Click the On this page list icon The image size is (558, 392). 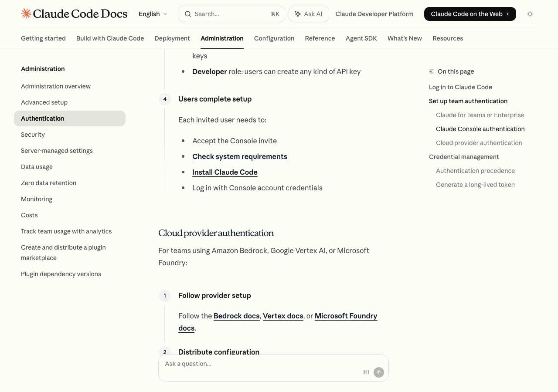point(432,71)
